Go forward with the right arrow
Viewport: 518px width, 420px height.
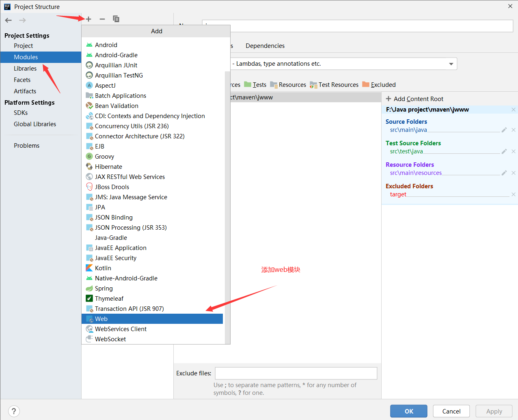(22, 20)
